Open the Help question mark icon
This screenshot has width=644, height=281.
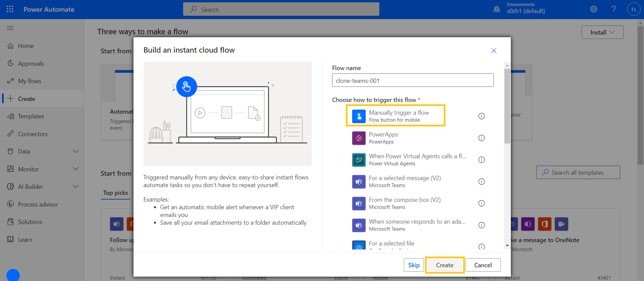pos(613,9)
